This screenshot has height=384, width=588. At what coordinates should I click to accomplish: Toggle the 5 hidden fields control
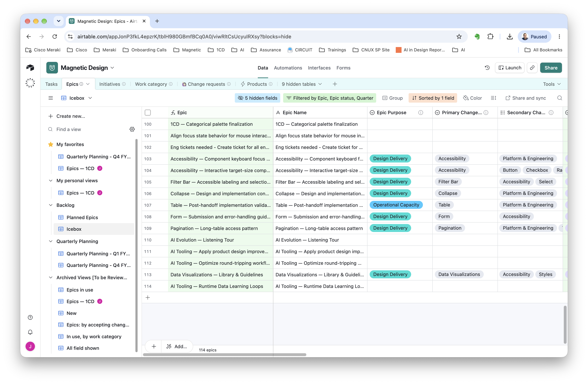click(x=257, y=98)
